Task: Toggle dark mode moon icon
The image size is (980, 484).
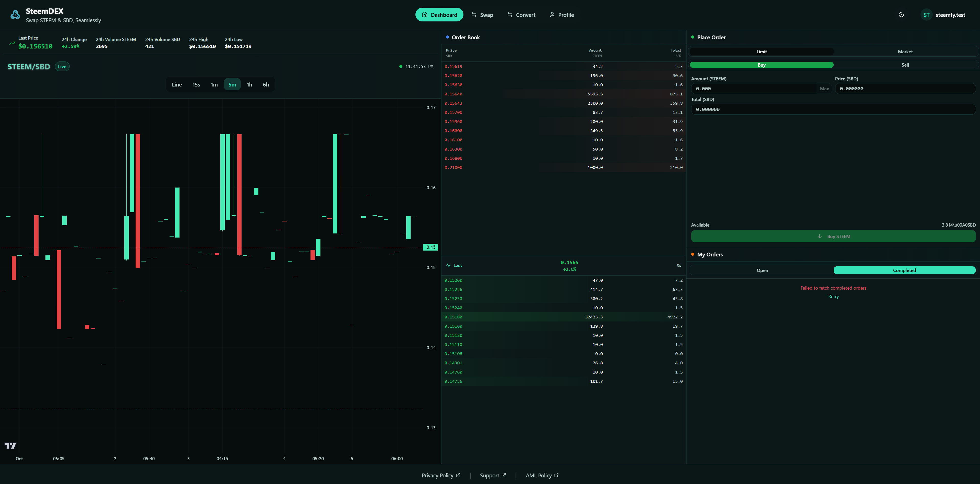Action: click(901, 15)
